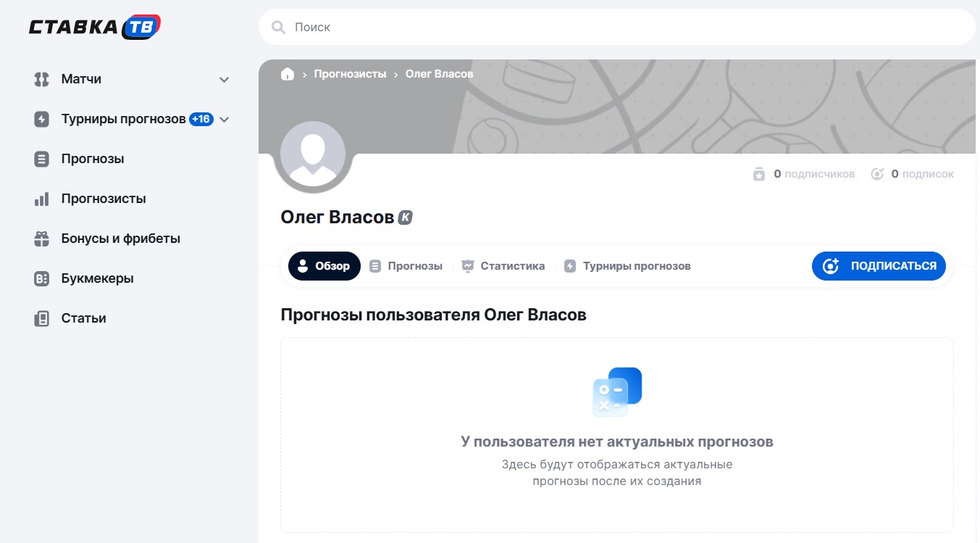Select the Букмекеры sidebar icon
The width and height of the screenshot is (980, 543).
41,278
